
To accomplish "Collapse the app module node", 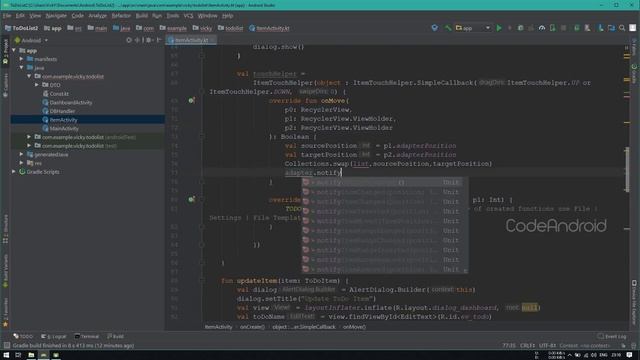I will point(14,51).
